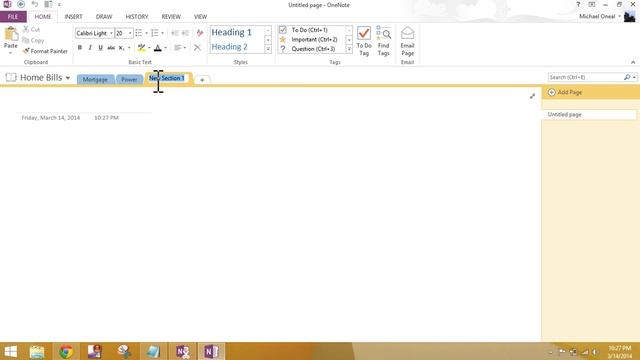Collapse the ribbon with the chevron

click(x=633, y=62)
